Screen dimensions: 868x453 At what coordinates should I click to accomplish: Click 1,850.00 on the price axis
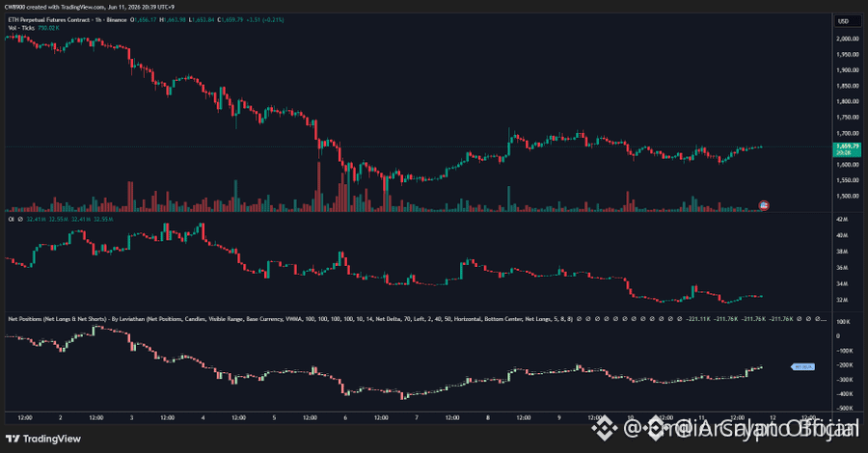pos(848,87)
